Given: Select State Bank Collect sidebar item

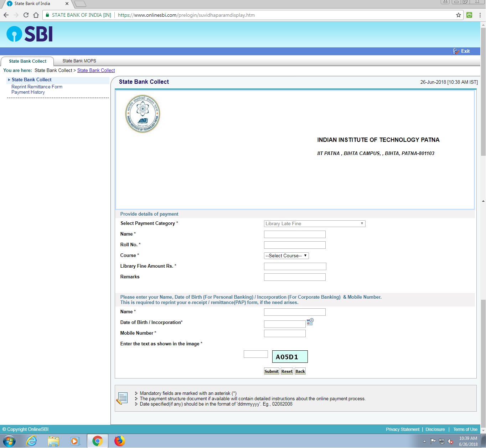Looking at the screenshot, I should [31, 80].
